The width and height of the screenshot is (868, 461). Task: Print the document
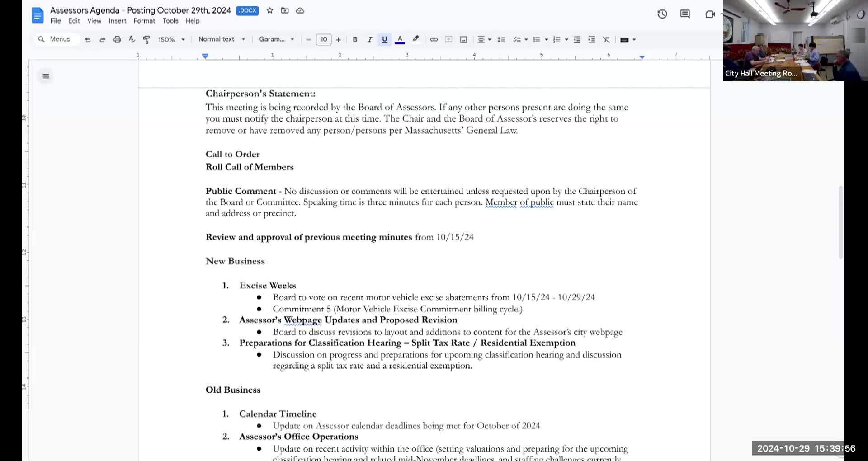[117, 40]
